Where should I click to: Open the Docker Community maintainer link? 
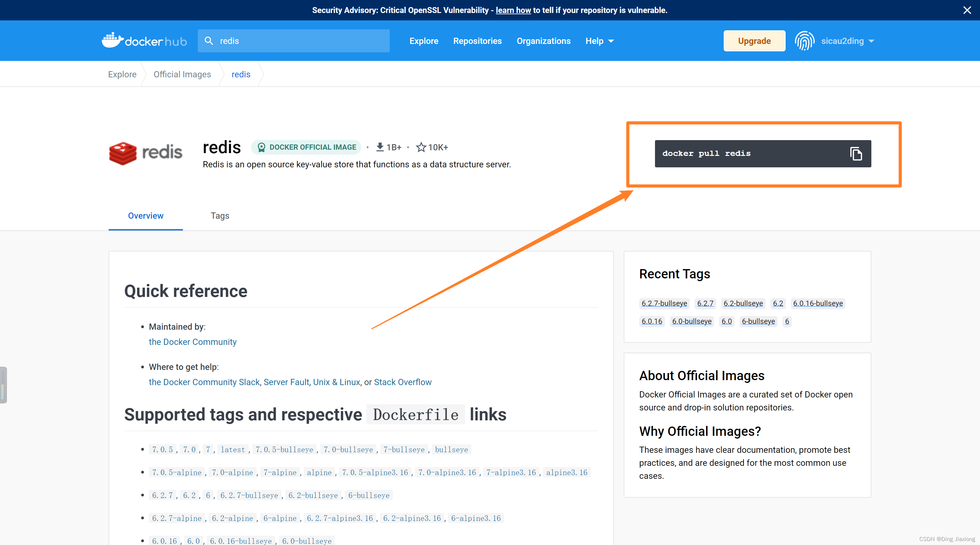(x=193, y=342)
